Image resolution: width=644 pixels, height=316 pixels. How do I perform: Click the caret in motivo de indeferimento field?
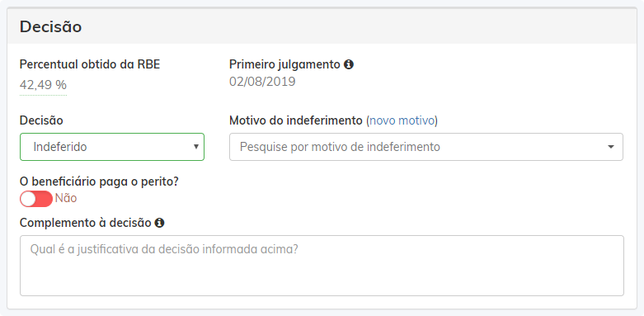point(611,147)
